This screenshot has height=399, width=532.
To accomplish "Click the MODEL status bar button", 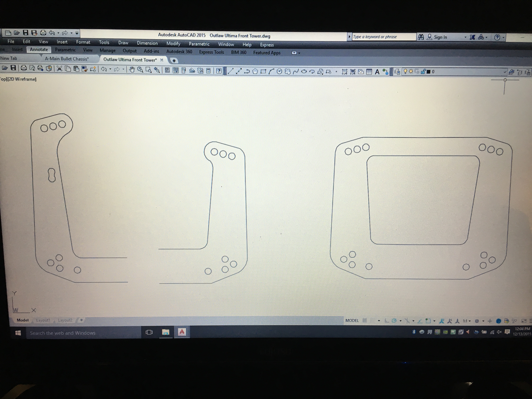I will click(352, 320).
